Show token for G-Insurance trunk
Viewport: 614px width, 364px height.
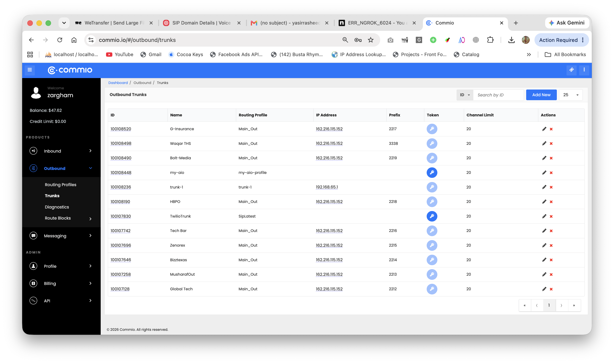(432, 129)
